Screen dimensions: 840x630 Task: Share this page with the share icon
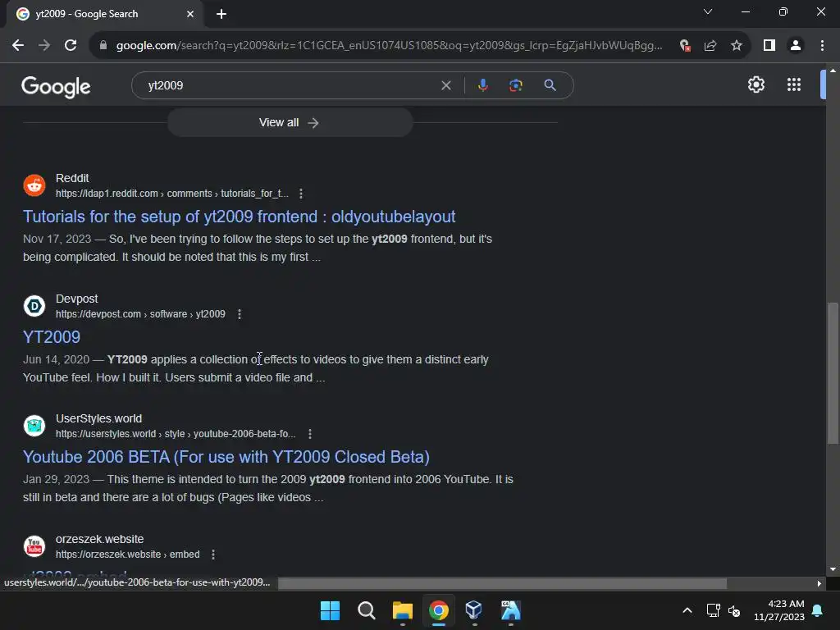(x=710, y=46)
